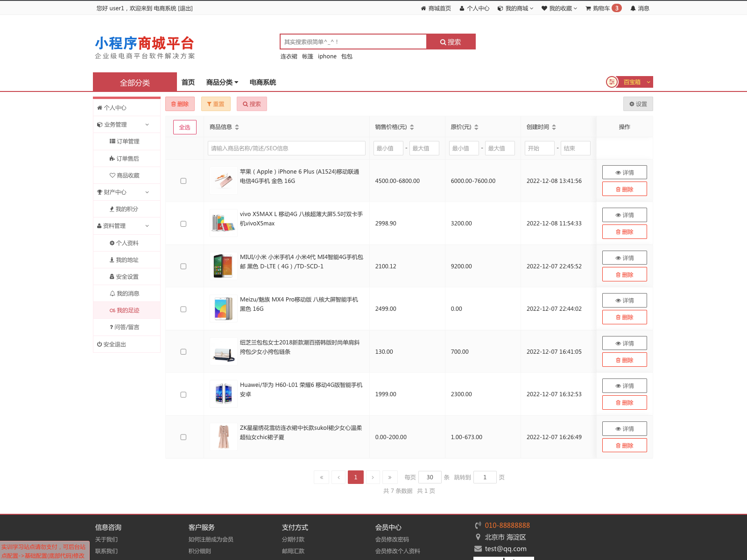Click the magnifier icon on red search button
This screenshot has width=747, height=560.
(x=443, y=42)
